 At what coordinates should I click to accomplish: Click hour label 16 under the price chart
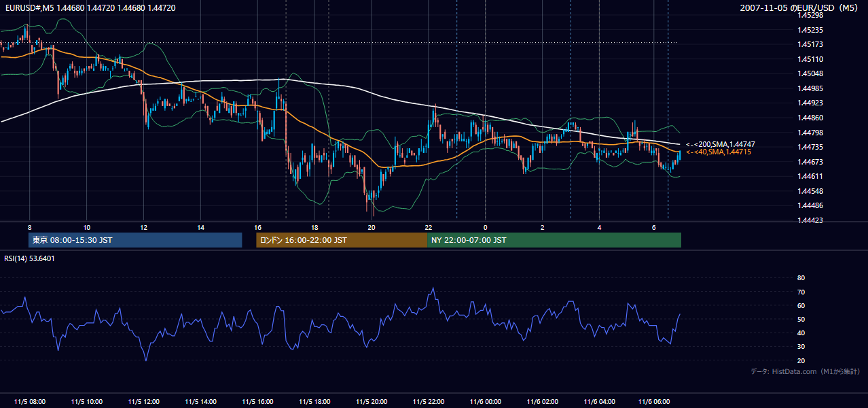pyautogui.click(x=257, y=227)
